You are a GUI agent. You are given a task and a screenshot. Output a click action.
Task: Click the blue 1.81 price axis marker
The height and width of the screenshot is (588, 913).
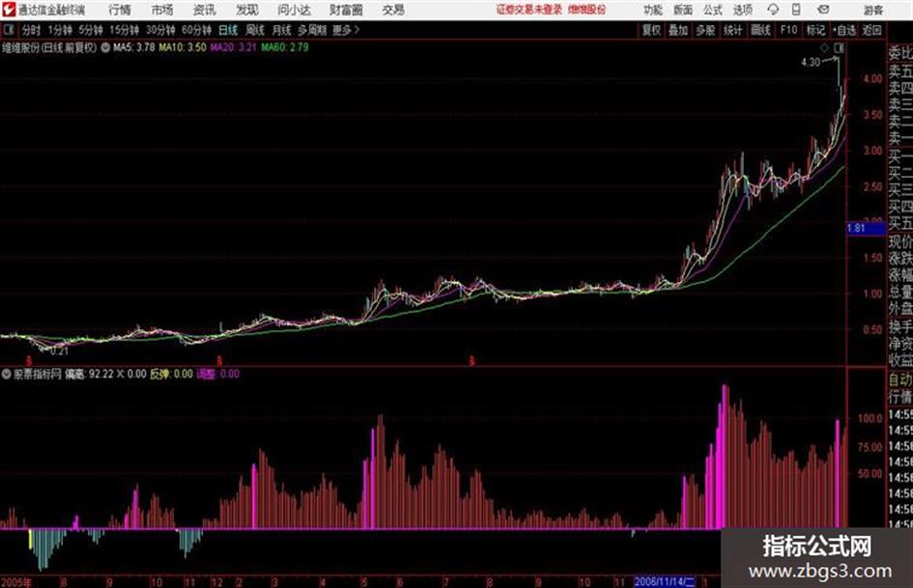[x=866, y=228]
